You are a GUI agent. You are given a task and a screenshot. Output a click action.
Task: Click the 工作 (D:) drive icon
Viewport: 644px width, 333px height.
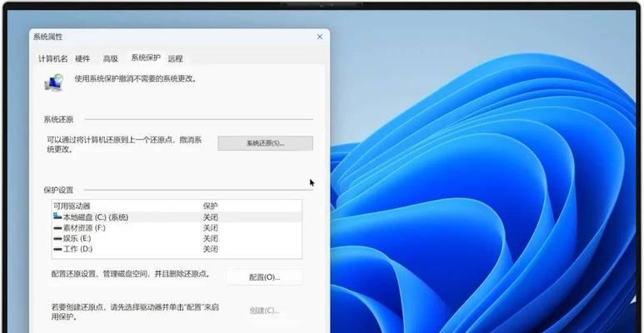click(57, 249)
